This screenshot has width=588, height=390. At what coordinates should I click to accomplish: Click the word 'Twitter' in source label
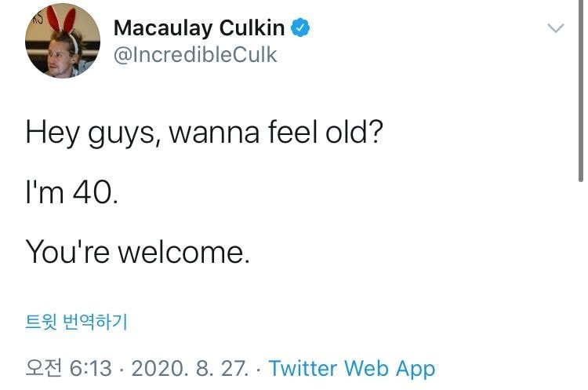click(x=303, y=368)
